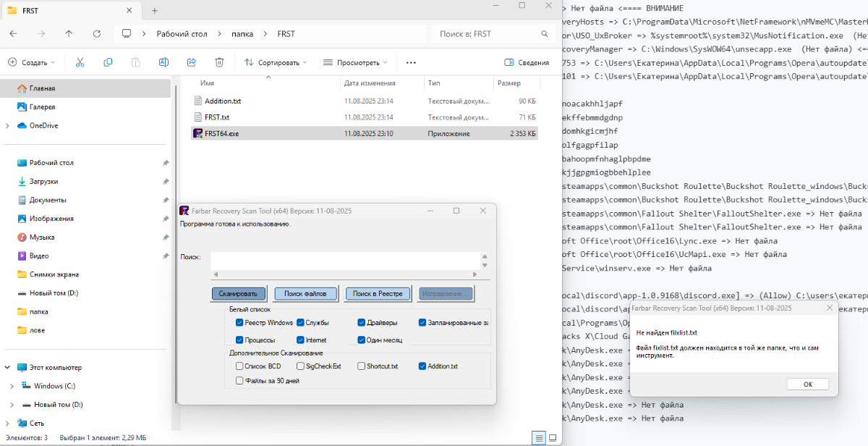The height and width of the screenshot is (446, 868).
Task: Collapse the Этот компьютер node
Action: 7,367
